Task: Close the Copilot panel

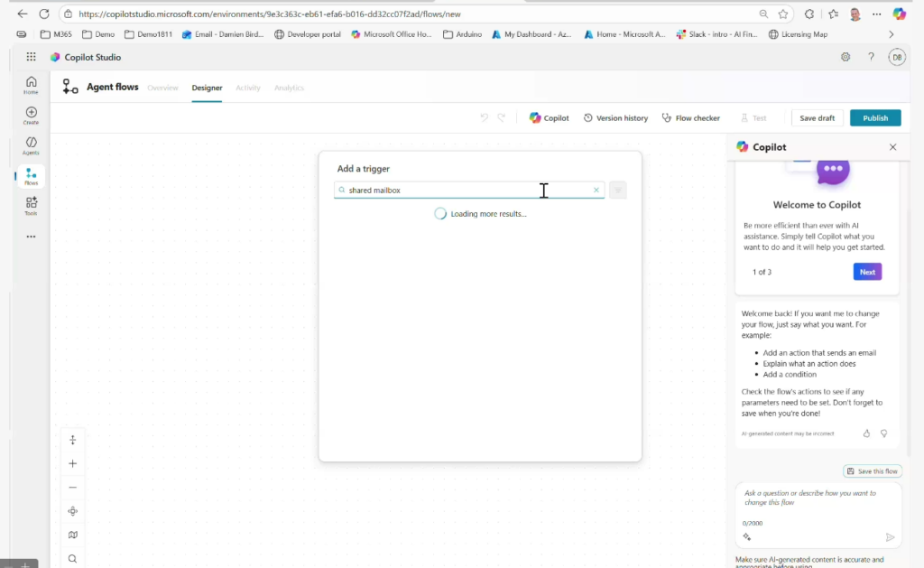Action: point(892,147)
